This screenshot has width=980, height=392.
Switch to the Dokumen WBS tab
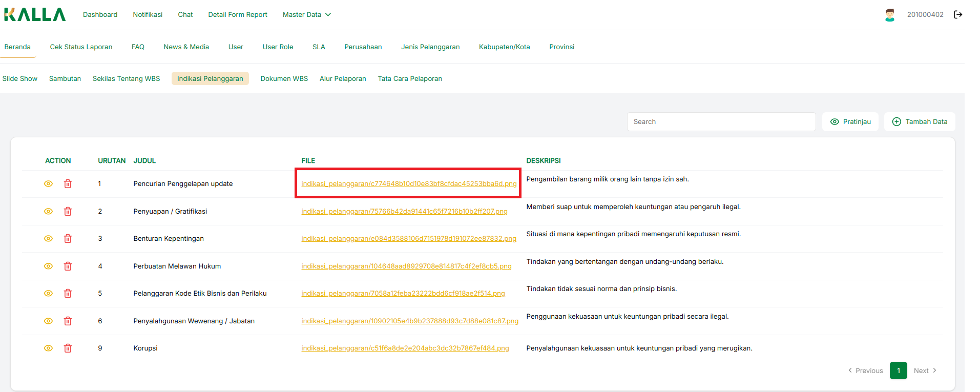(x=284, y=78)
